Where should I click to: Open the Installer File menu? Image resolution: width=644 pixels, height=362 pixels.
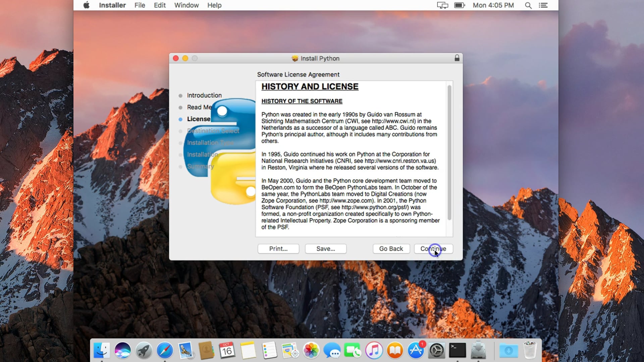(x=140, y=5)
